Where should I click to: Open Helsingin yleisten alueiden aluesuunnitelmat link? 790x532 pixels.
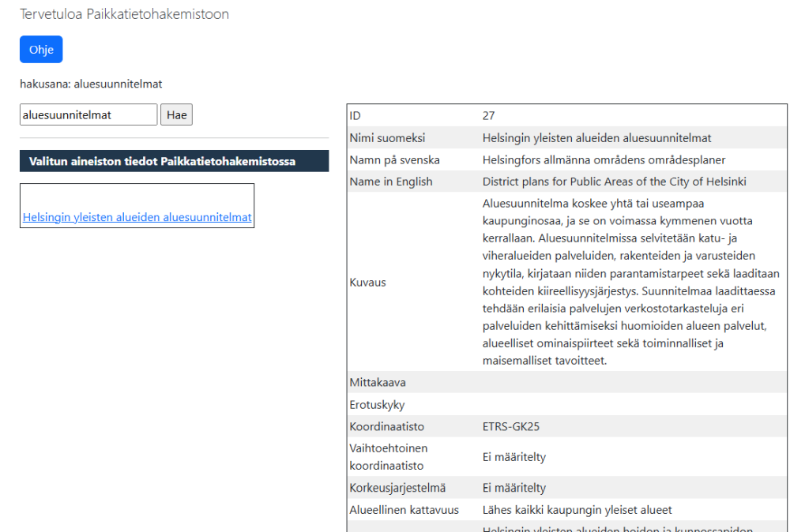pyautogui.click(x=137, y=217)
